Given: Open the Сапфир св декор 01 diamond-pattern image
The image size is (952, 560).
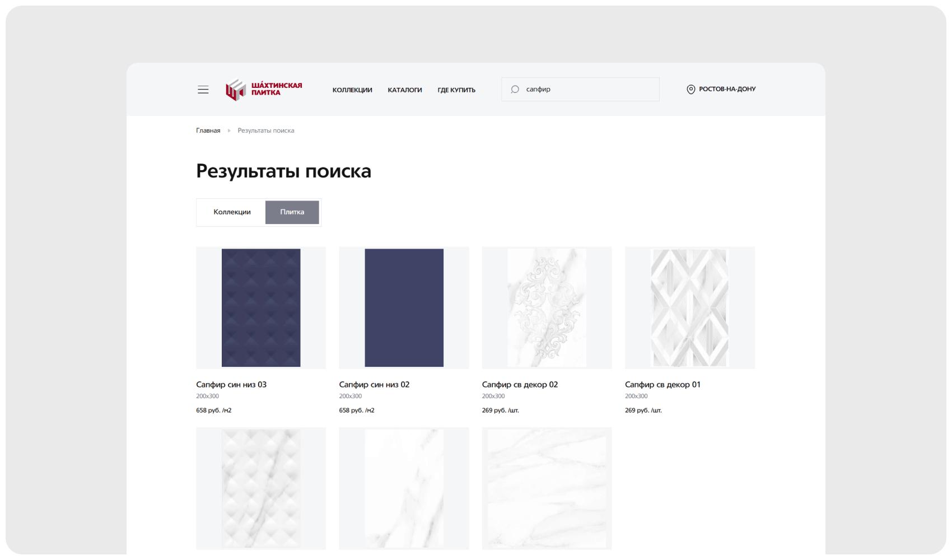Looking at the screenshot, I should (x=689, y=308).
